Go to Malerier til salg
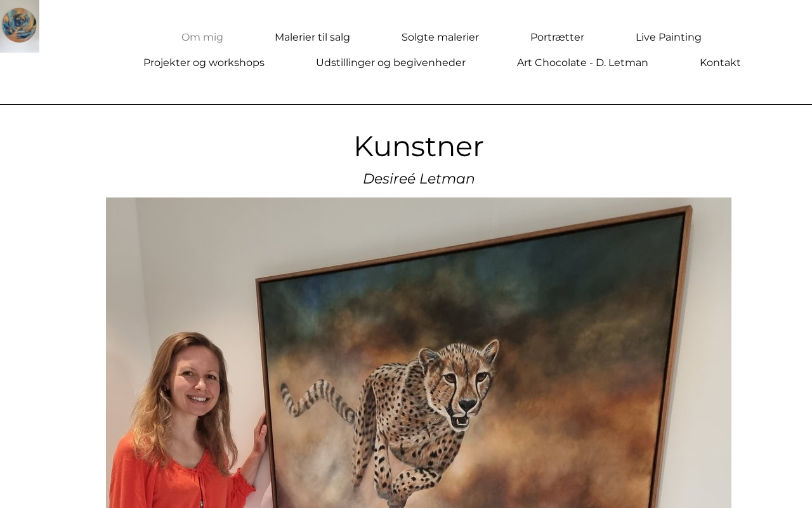The image size is (812, 508). (x=312, y=37)
